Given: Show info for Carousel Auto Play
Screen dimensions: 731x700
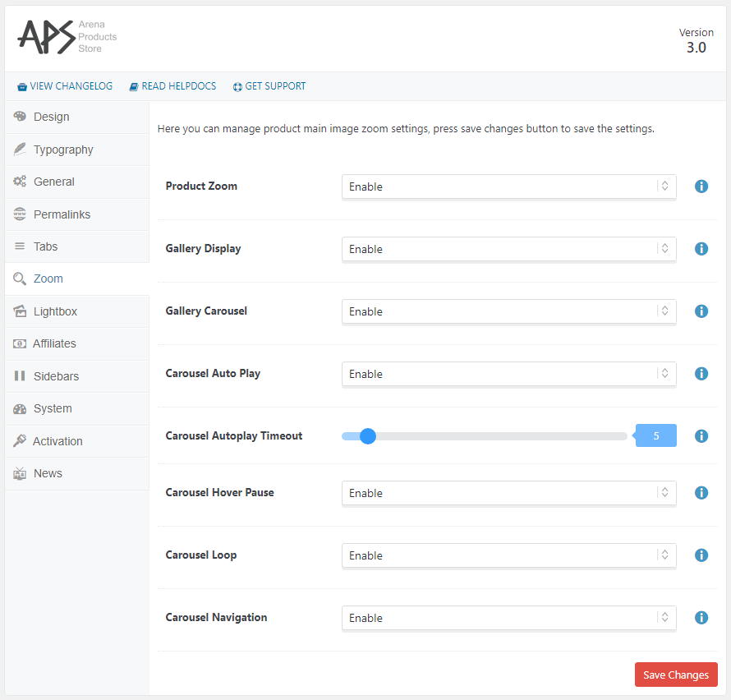Looking at the screenshot, I should click(701, 374).
